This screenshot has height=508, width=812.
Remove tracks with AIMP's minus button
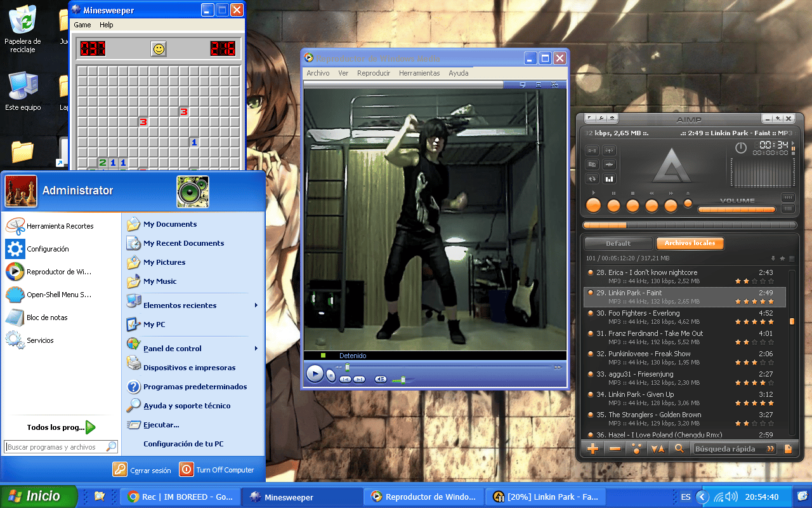615,449
